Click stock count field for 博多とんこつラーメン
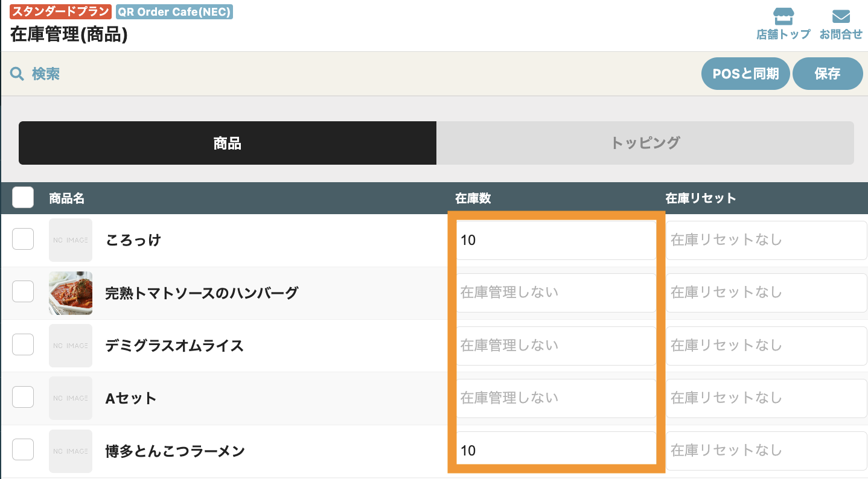This screenshot has width=868, height=479. pyautogui.click(x=556, y=451)
